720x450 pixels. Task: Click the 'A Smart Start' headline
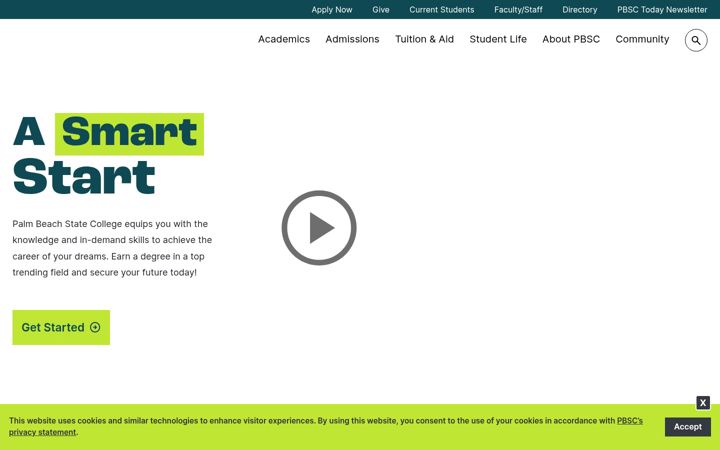pos(108,155)
